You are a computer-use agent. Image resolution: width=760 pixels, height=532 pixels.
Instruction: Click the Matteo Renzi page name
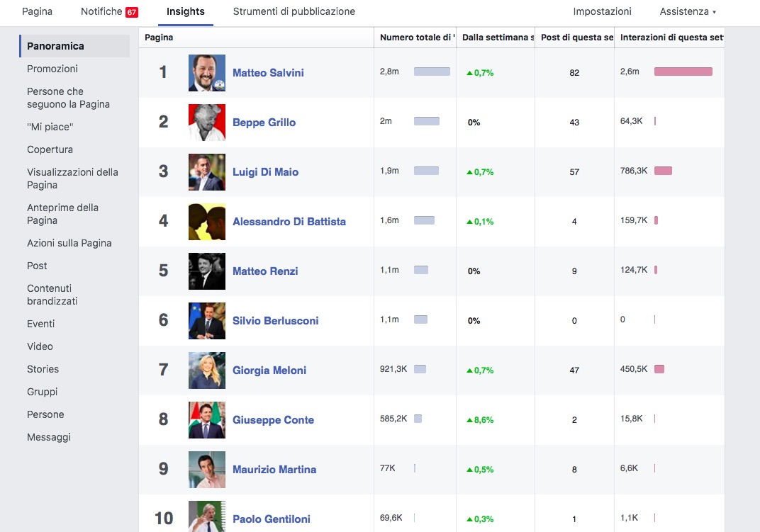pyautogui.click(x=265, y=271)
